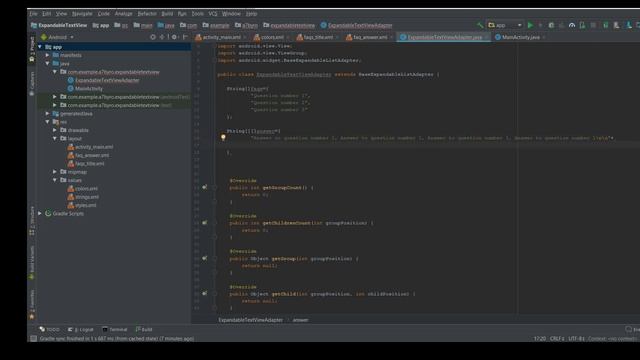Select colors.xml in the values folder
Viewport: 640px width, 360px height.
(x=86, y=189)
